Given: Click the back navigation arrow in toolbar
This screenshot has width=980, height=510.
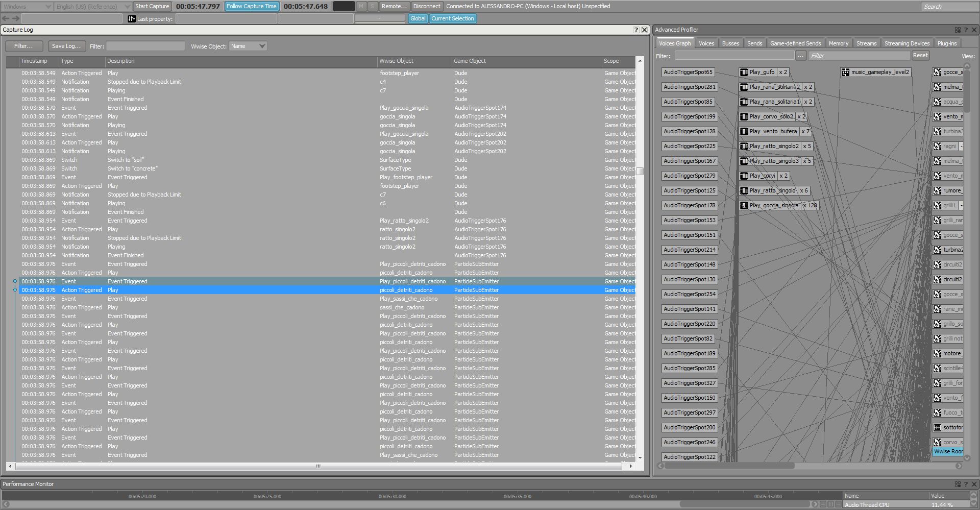Looking at the screenshot, I should 6,18.
